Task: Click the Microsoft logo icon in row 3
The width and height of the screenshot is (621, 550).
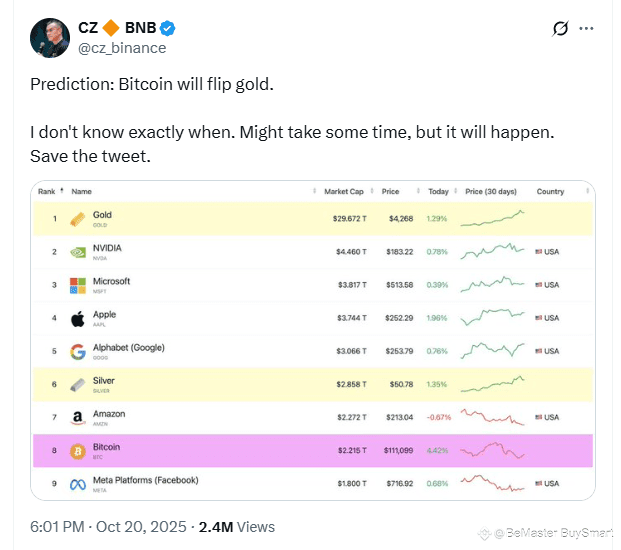Action: (77, 285)
